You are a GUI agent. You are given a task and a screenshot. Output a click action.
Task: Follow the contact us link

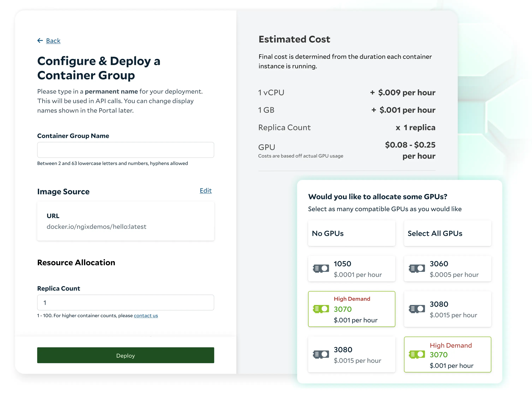click(x=146, y=316)
